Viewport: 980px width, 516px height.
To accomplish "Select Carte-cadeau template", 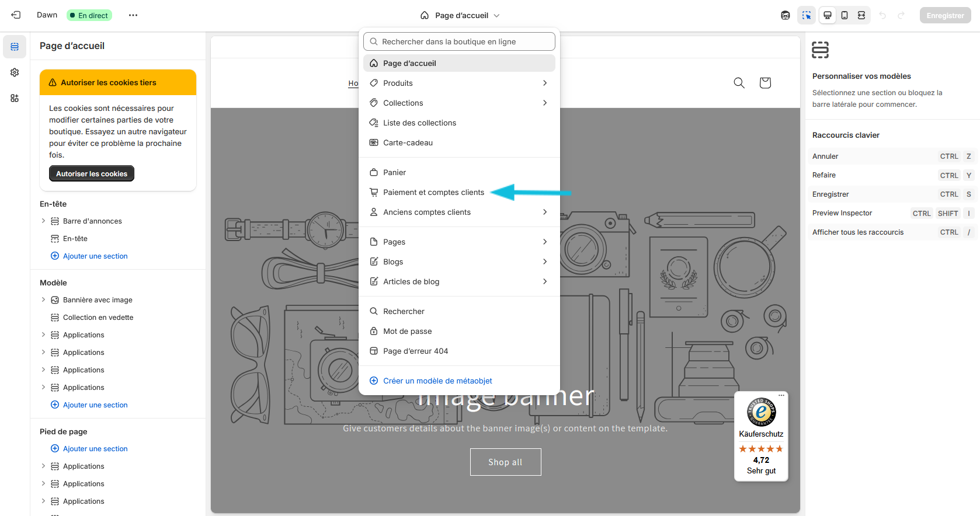I will 459,142.
